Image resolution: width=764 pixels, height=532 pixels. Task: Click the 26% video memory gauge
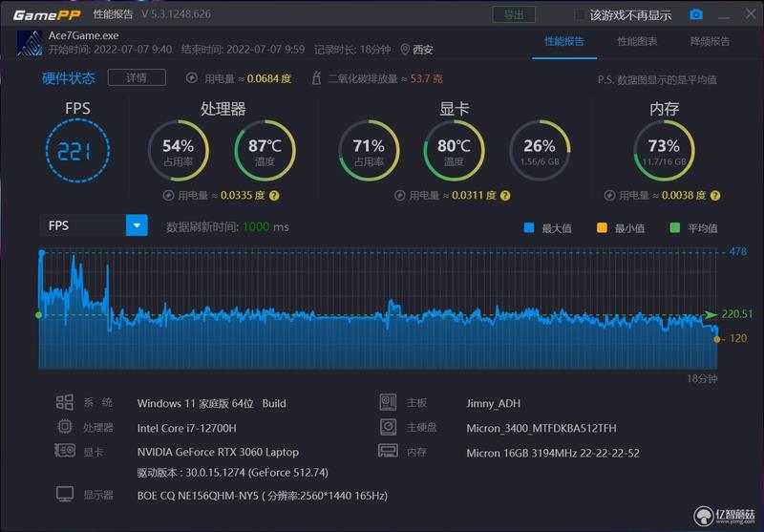click(x=540, y=151)
